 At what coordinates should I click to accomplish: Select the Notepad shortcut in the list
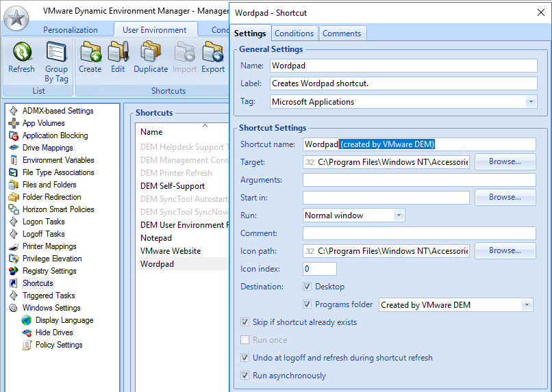click(x=184, y=238)
